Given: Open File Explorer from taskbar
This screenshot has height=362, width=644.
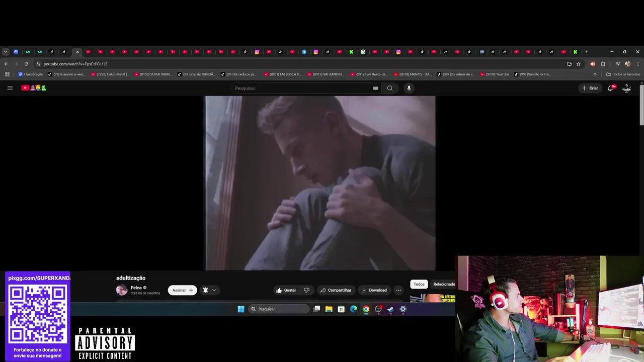Looking at the screenshot, I should 329,309.
